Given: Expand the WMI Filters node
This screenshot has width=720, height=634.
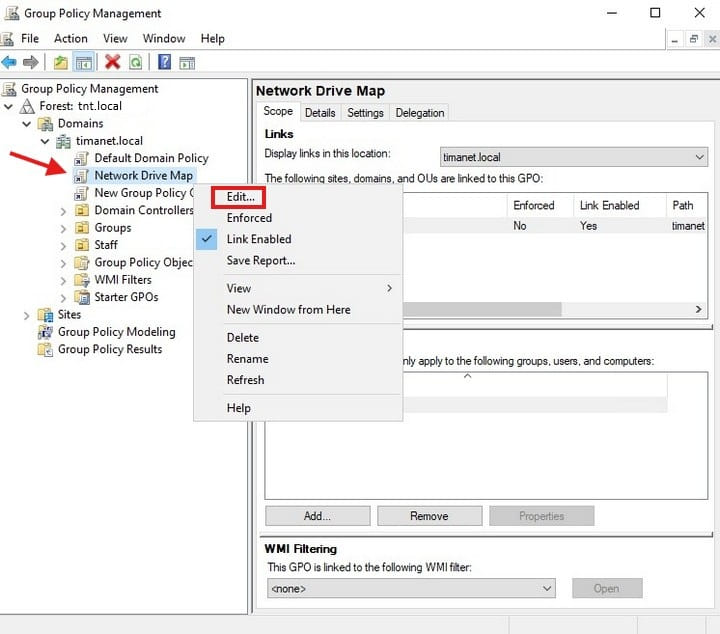Looking at the screenshot, I should pyautogui.click(x=63, y=281).
